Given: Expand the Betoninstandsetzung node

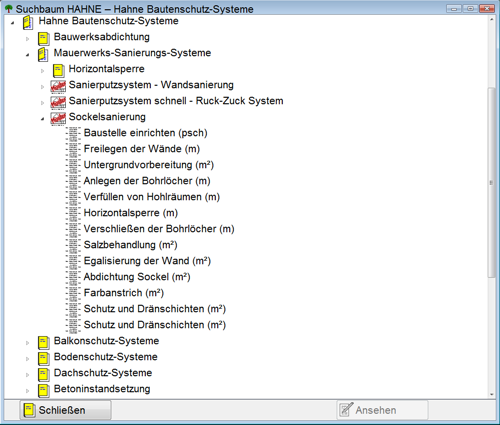Looking at the screenshot, I should 28,391.
